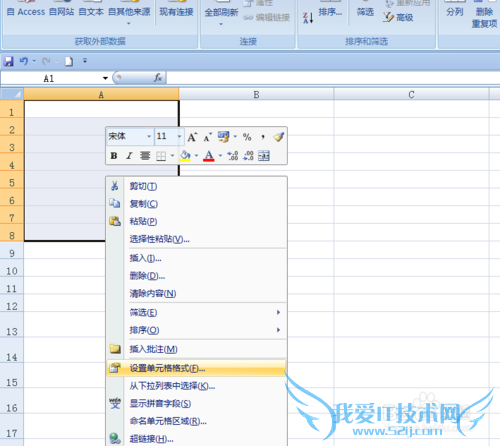This screenshot has height=446, width=500.
Task: Apply percent style from mini toolbar
Action: pyautogui.click(x=247, y=137)
